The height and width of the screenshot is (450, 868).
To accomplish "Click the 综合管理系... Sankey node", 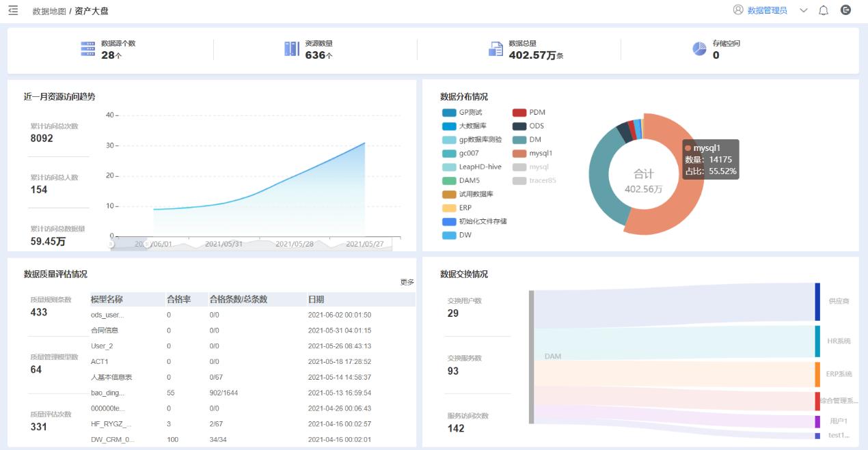I will point(817,402).
